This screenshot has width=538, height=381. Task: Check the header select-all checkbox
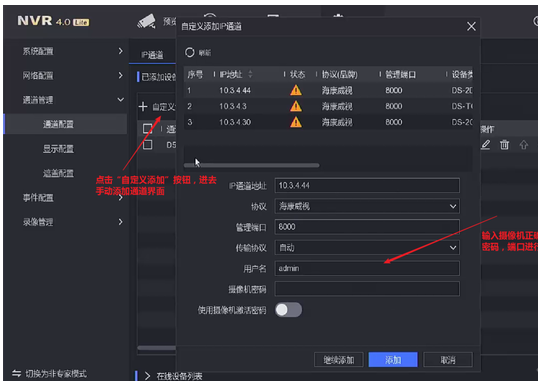click(148, 129)
